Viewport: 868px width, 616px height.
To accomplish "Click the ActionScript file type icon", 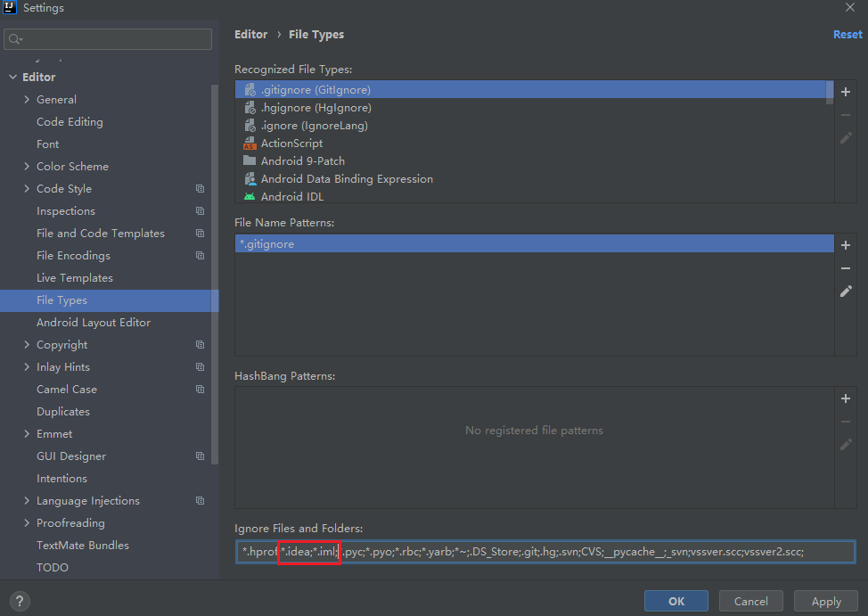I will click(x=250, y=144).
